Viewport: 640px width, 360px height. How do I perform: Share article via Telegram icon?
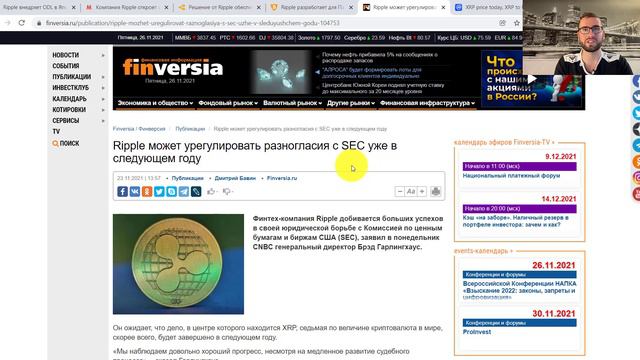(184, 191)
